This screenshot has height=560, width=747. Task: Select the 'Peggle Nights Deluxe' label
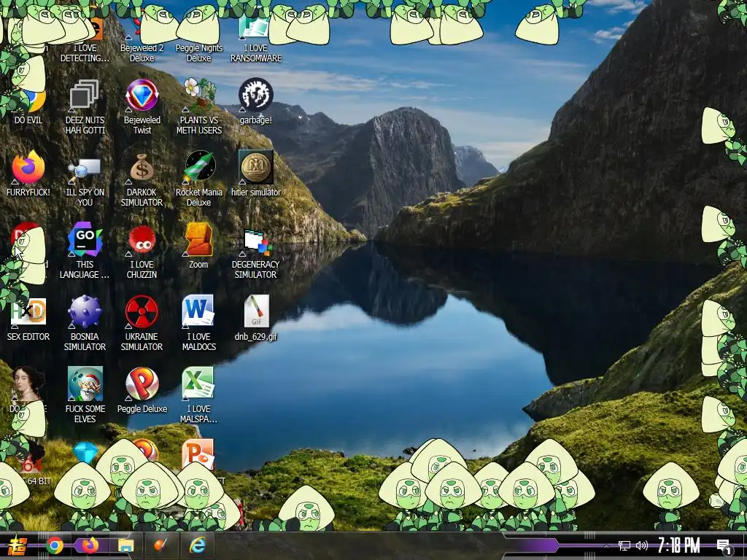coord(198,53)
